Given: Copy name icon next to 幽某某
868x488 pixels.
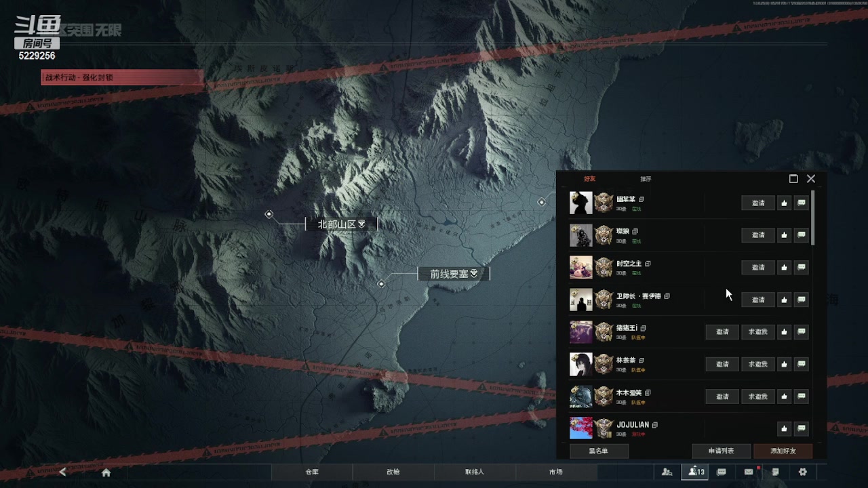Looking at the screenshot, I should [642, 199].
